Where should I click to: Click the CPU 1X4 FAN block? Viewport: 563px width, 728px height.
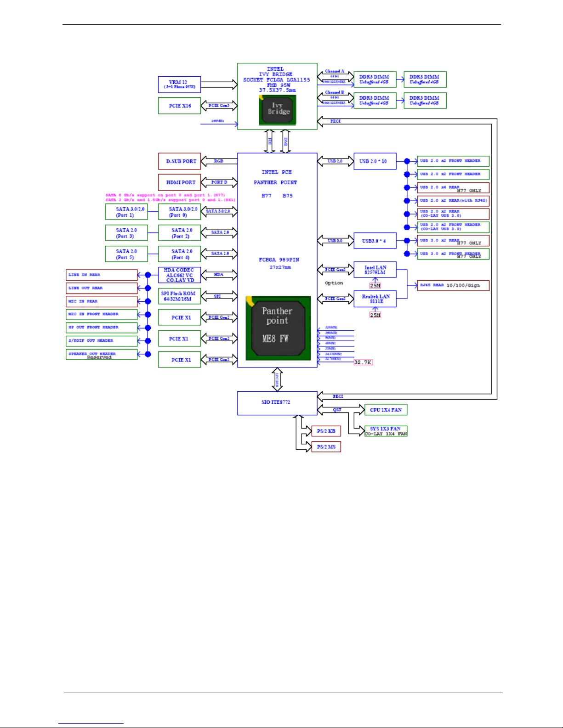(386, 410)
